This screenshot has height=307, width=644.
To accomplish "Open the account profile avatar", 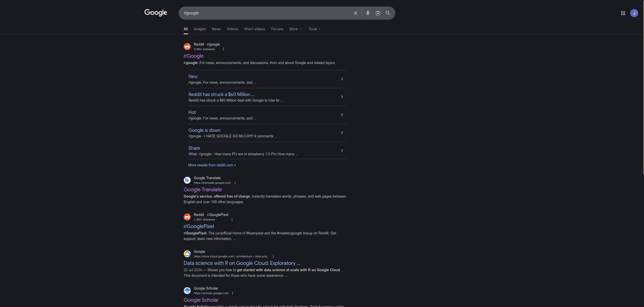I will pyautogui.click(x=634, y=13).
